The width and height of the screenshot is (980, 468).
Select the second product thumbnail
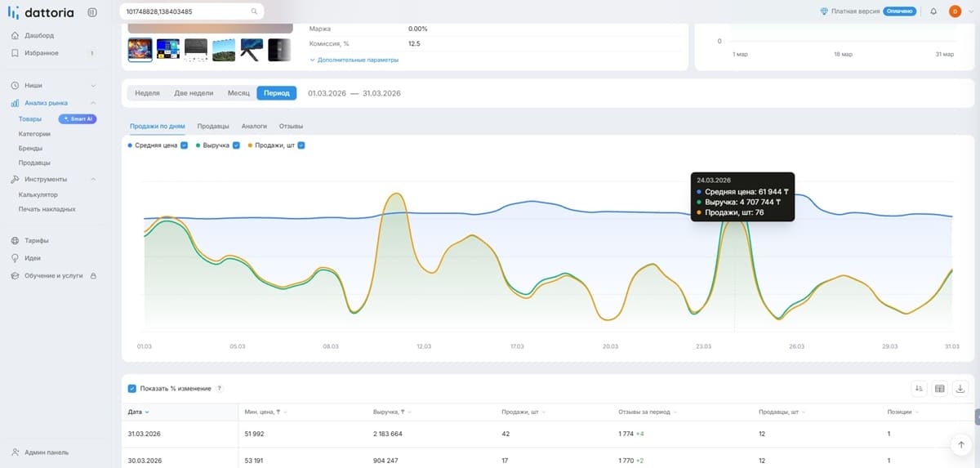[x=167, y=50]
